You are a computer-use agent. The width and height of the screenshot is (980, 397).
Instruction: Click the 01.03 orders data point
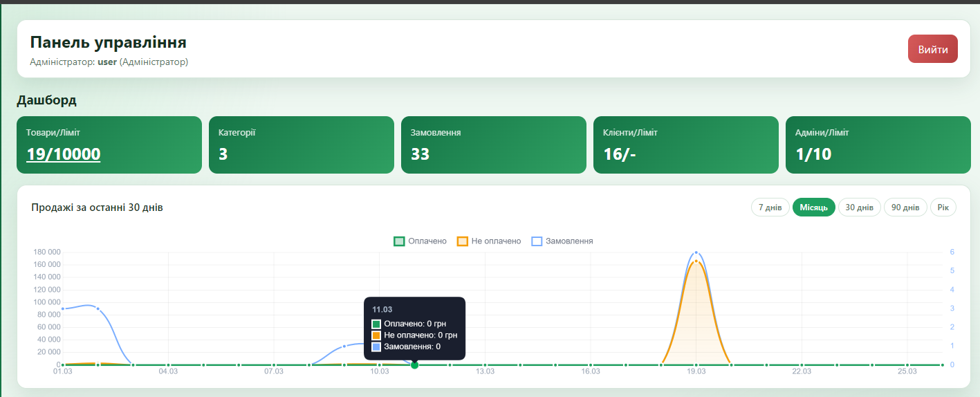(63, 308)
